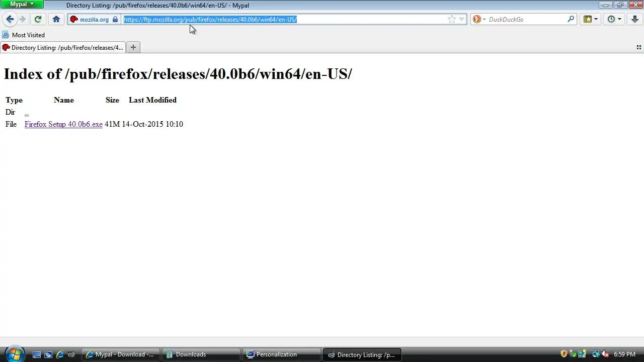Viewport: 644px width, 362px height.
Task: Click the 'Name' column header
Action: (x=64, y=100)
